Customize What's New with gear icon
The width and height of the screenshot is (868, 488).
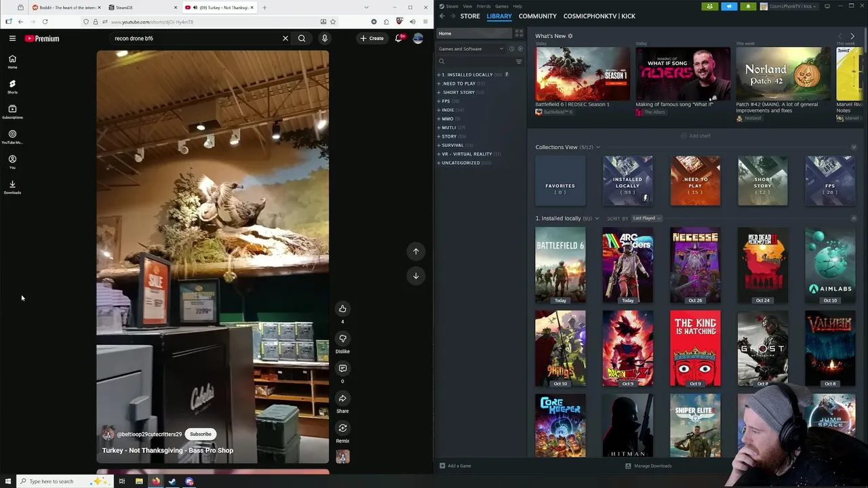coord(570,36)
